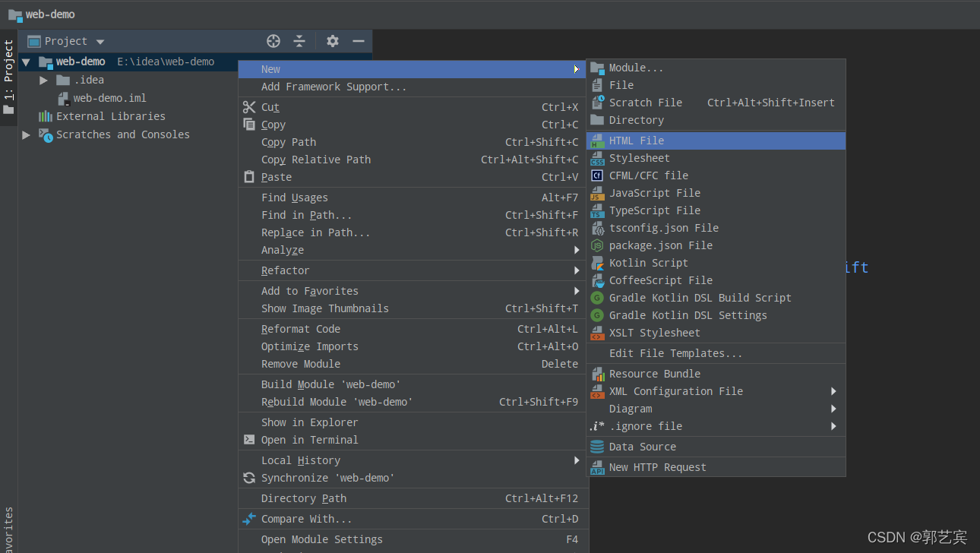Viewport: 980px width, 553px height.
Task: Expand the XML Configuration File submenu
Action: click(833, 391)
